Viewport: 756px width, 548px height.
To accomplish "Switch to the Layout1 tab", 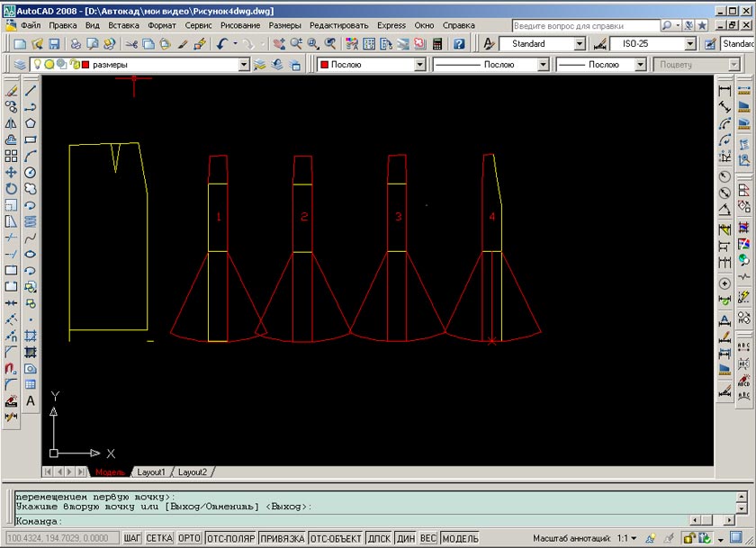I will 150,472.
